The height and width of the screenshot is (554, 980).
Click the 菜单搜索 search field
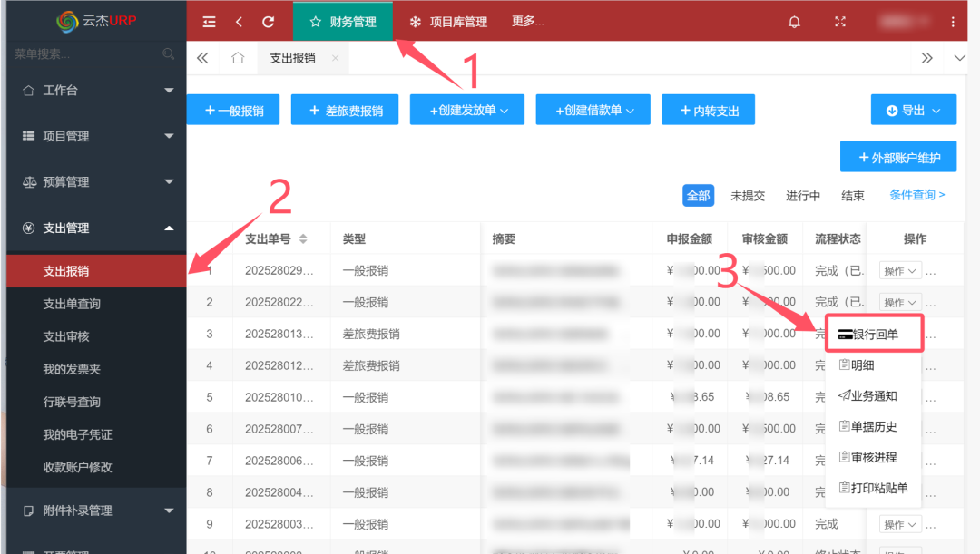point(82,54)
